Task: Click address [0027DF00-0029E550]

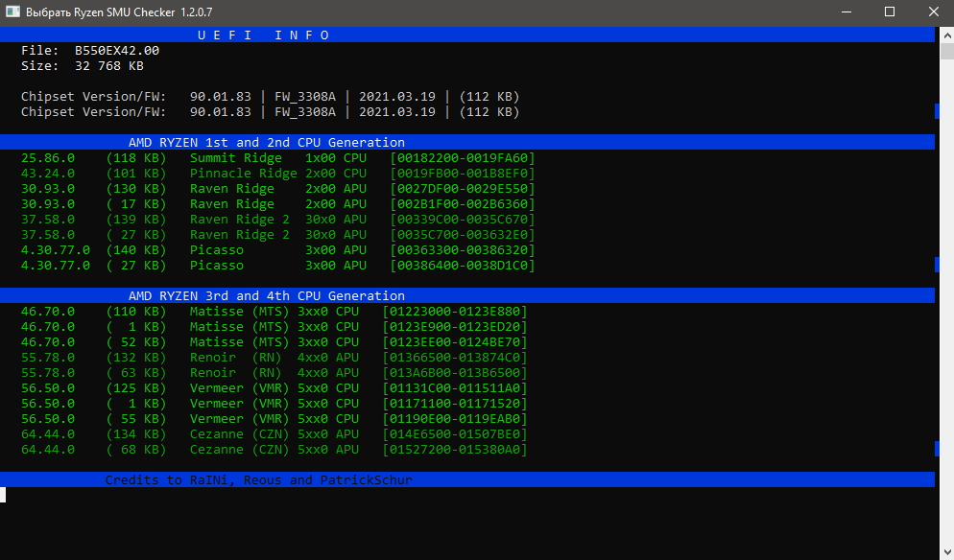Action: click(x=463, y=189)
